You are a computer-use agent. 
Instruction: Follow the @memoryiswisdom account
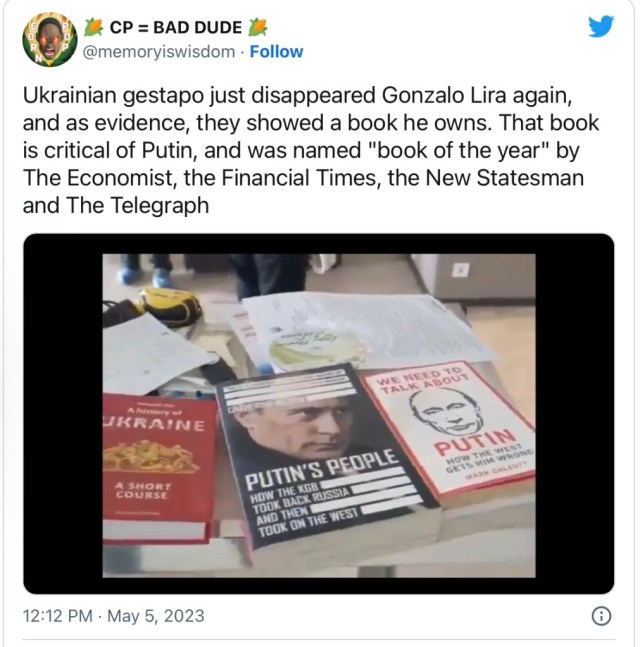(x=276, y=52)
